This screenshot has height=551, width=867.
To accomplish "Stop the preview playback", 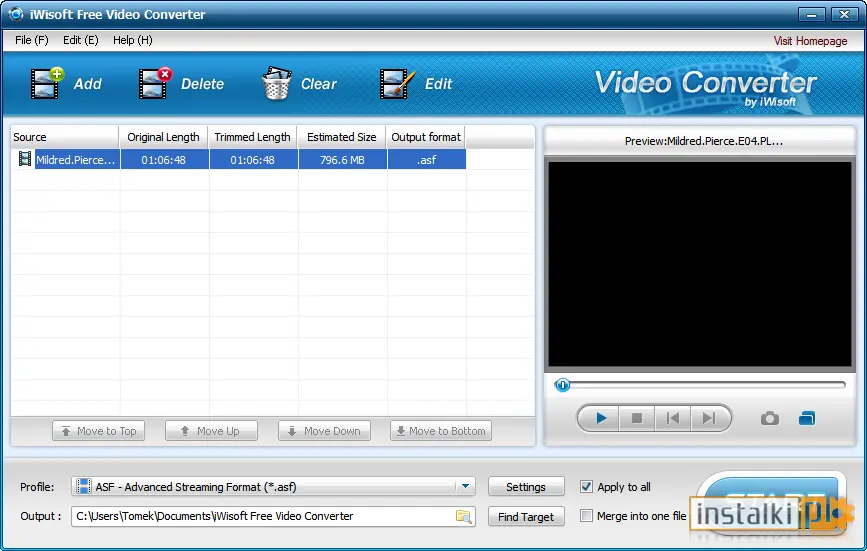I will point(637,418).
